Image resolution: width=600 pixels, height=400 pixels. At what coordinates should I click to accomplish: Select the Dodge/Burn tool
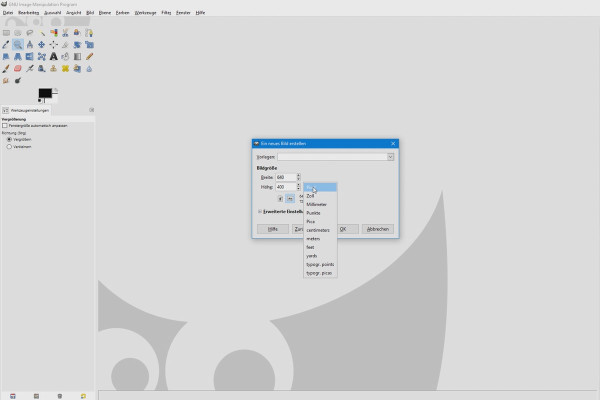coord(18,80)
